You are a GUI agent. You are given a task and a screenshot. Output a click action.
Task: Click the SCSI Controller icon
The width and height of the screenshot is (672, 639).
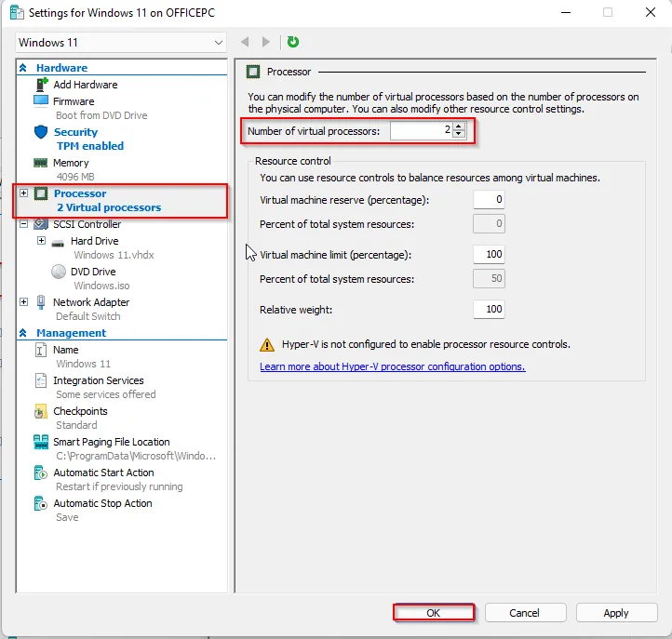tap(41, 223)
